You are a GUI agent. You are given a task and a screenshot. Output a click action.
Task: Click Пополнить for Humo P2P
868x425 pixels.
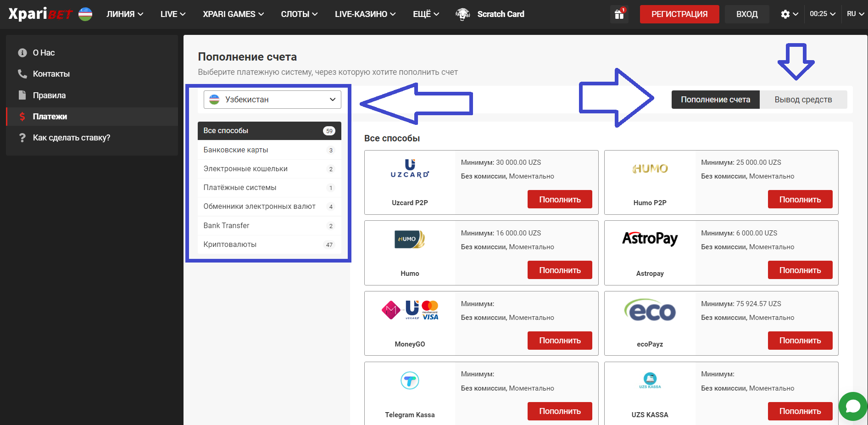tap(800, 199)
